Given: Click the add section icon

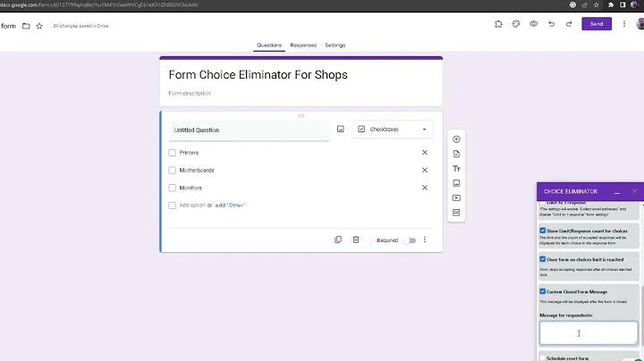Looking at the screenshot, I should click(456, 213).
